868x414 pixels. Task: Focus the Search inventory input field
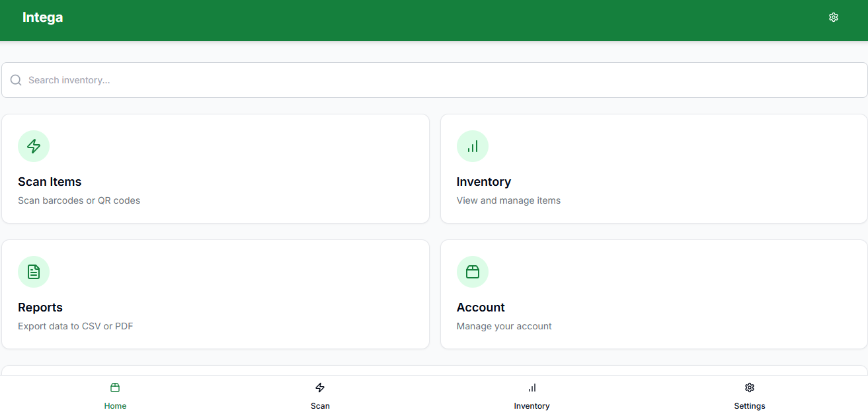tap(436, 80)
